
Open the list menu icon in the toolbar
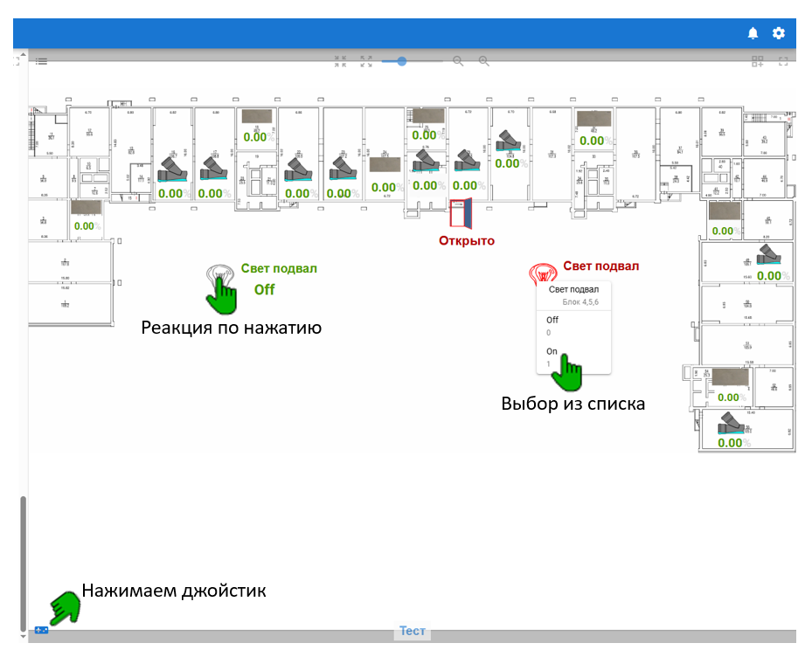41,61
